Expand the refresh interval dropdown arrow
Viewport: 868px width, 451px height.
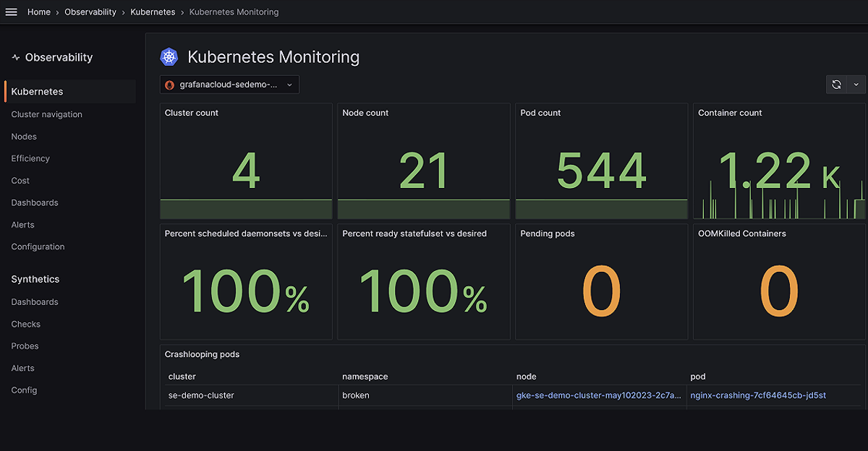856,85
